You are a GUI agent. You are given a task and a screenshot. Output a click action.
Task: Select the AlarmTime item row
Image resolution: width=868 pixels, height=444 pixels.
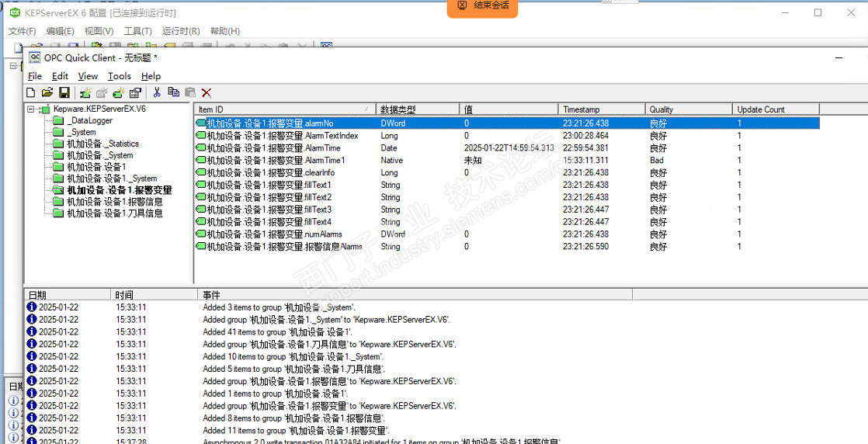pyautogui.click(x=506, y=147)
